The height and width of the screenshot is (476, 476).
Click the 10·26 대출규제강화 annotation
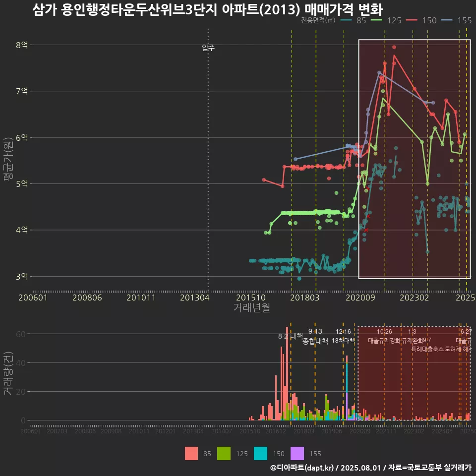[384, 336]
